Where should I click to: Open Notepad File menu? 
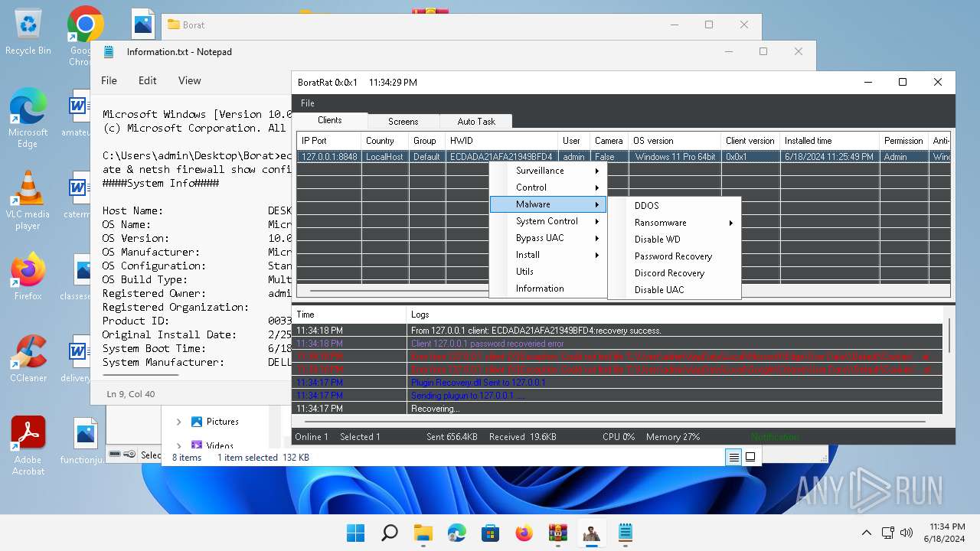point(109,80)
